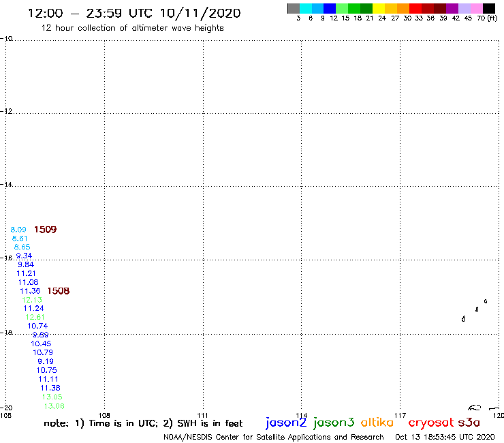Click the lavender swatch in color scale
504x443 pixels.
(464, 8)
